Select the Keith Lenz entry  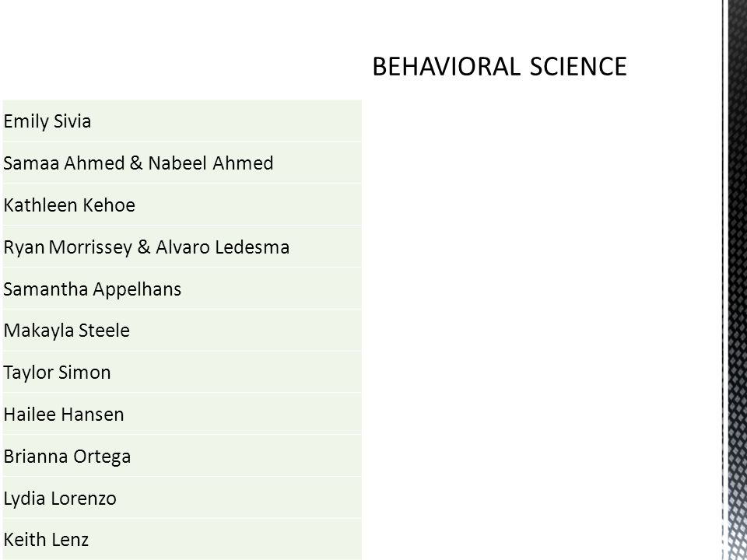[x=182, y=540]
